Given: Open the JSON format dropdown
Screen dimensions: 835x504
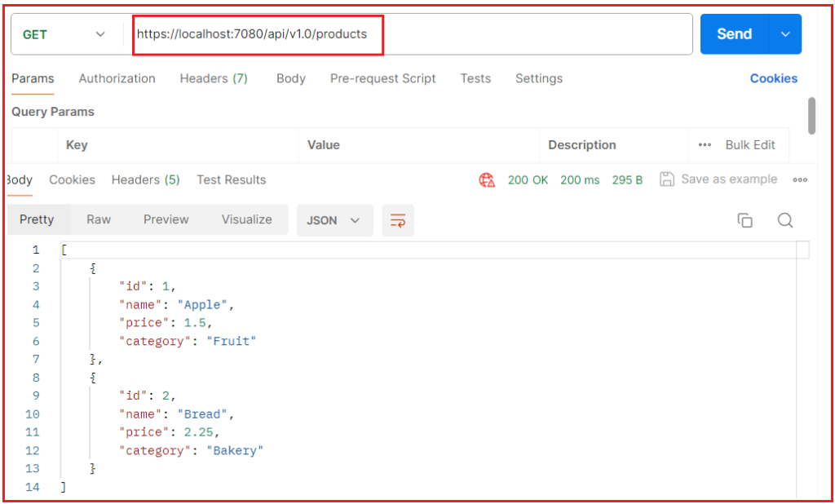Looking at the screenshot, I should click(334, 219).
